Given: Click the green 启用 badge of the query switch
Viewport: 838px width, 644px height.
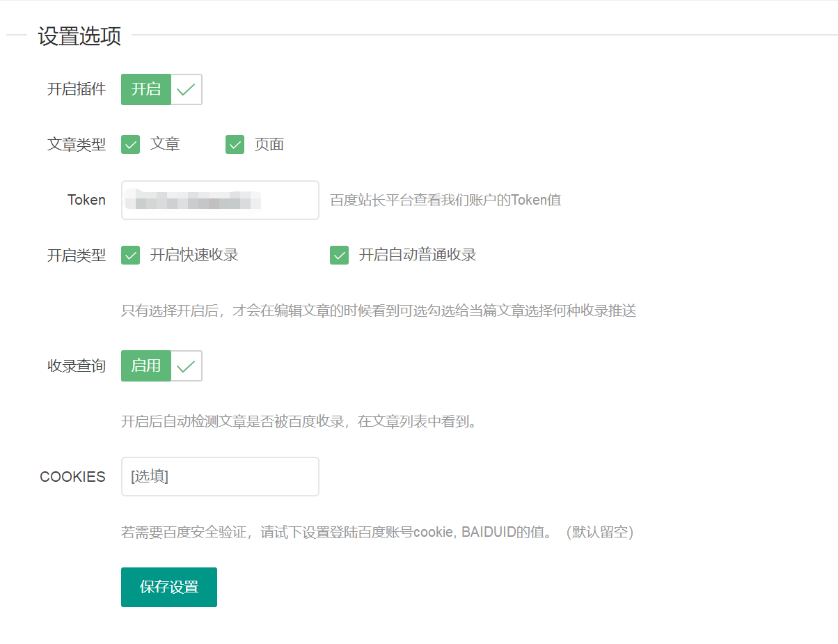Looking at the screenshot, I should coord(145,366).
